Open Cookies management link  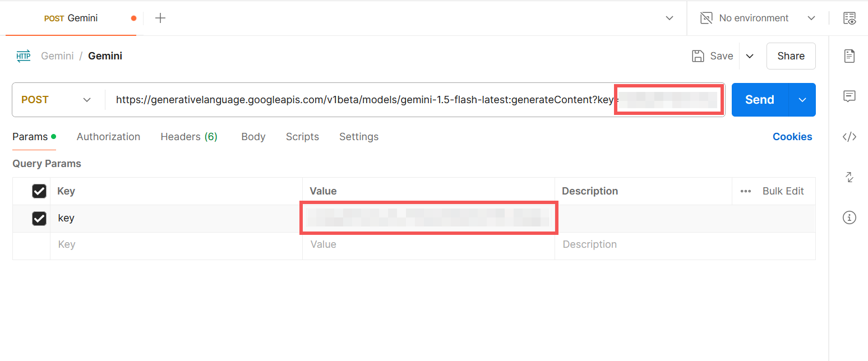[x=792, y=136]
